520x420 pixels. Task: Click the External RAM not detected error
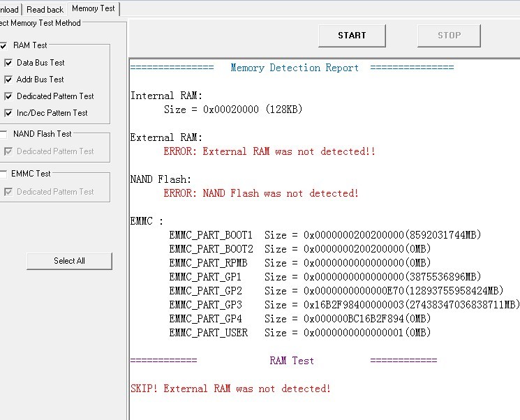(x=269, y=151)
